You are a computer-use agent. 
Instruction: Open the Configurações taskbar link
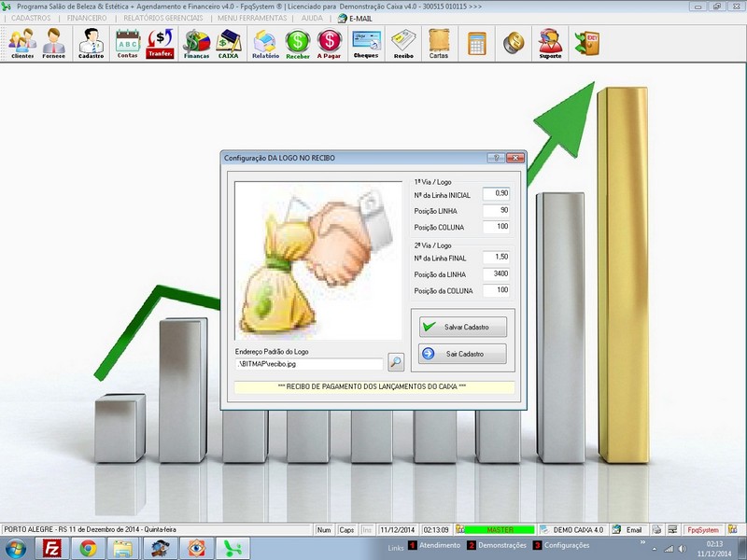[561, 545]
